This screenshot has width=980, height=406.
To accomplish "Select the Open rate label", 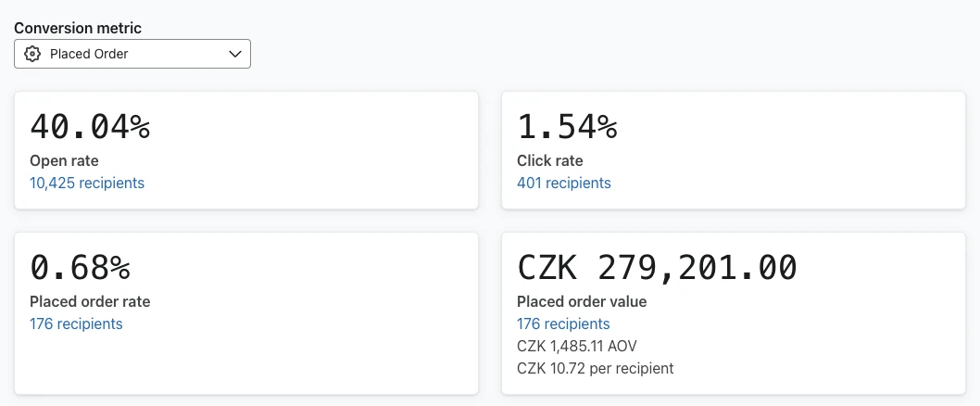I will click(64, 160).
